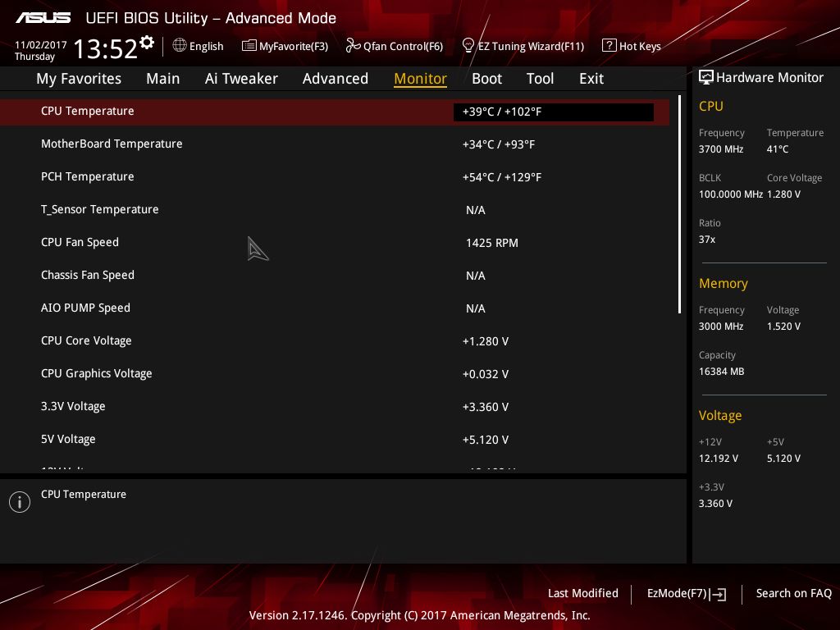
Task: Select CPU Fan Speed row
Action: coord(335,243)
